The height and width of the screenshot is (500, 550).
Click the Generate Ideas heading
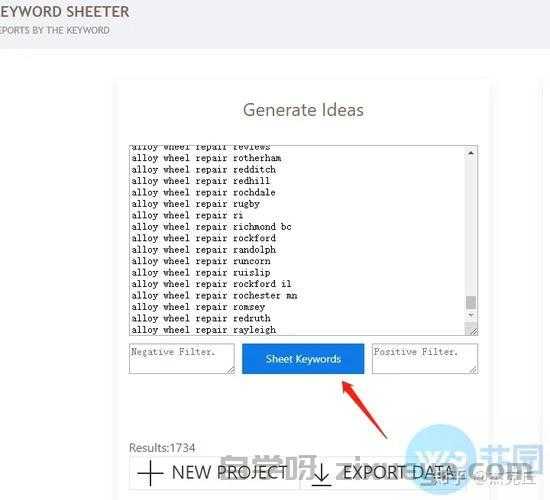(x=303, y=110)
